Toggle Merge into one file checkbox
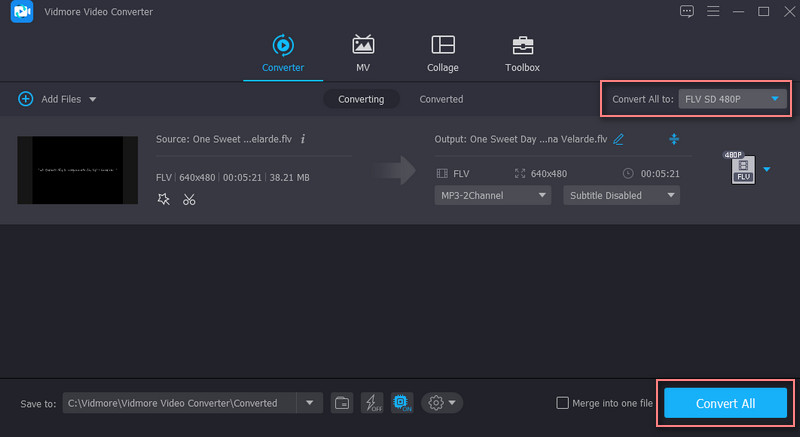Image resolution: width=800 pixels, height=437 pixels. [x=562, y=403]
